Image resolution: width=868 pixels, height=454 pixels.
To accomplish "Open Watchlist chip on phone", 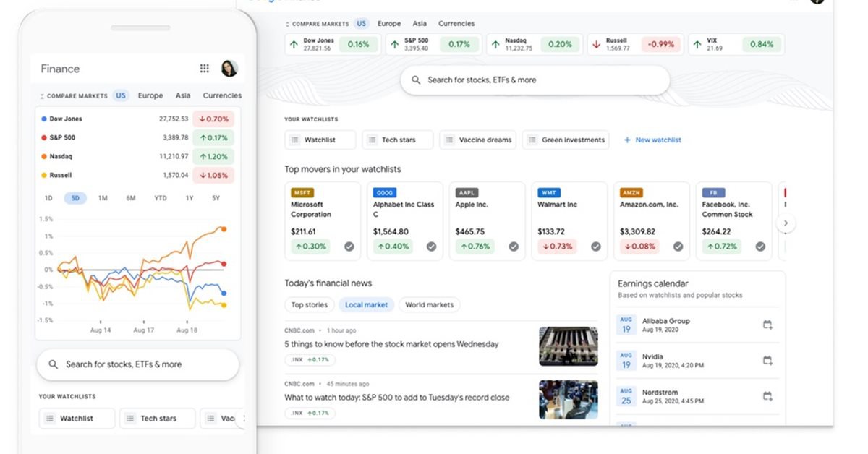I will tap(77, 419).
